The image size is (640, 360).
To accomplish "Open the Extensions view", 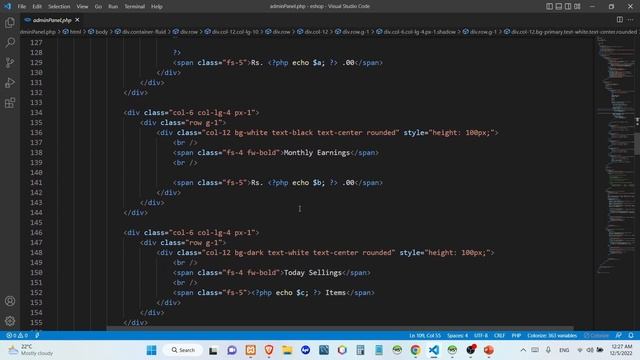I will (x=10, y=102).
